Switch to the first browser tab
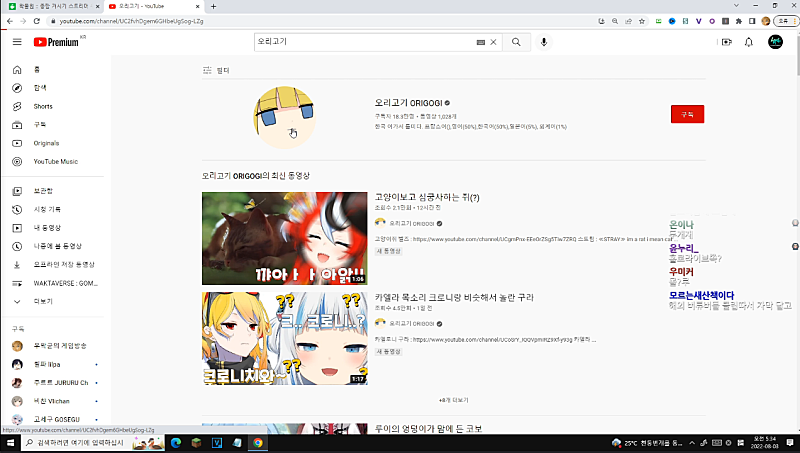 [54, 6]
